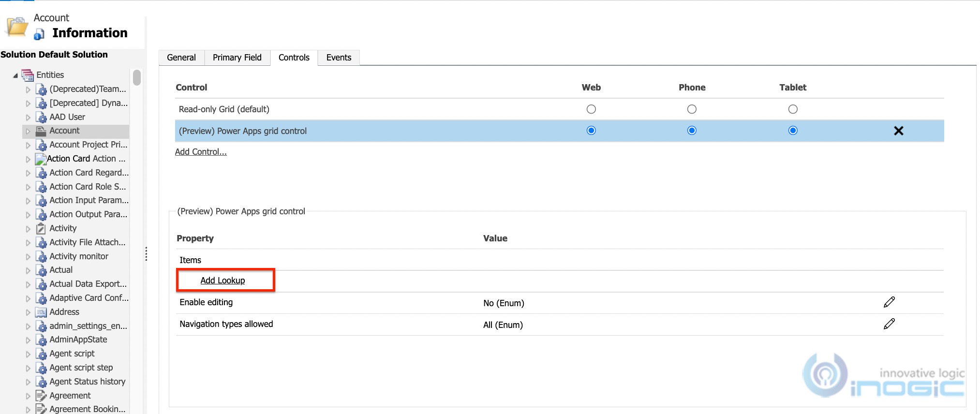The height and width of the screenshot is (414, 980).
Task: Collapse the Entities tree node
Action: point(15,75)
